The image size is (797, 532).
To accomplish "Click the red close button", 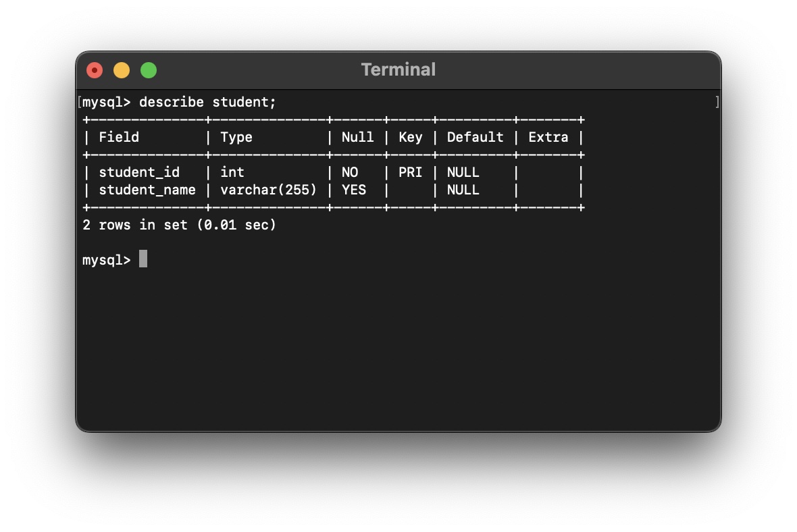I will pyautogui.click(x=95, y=69).
